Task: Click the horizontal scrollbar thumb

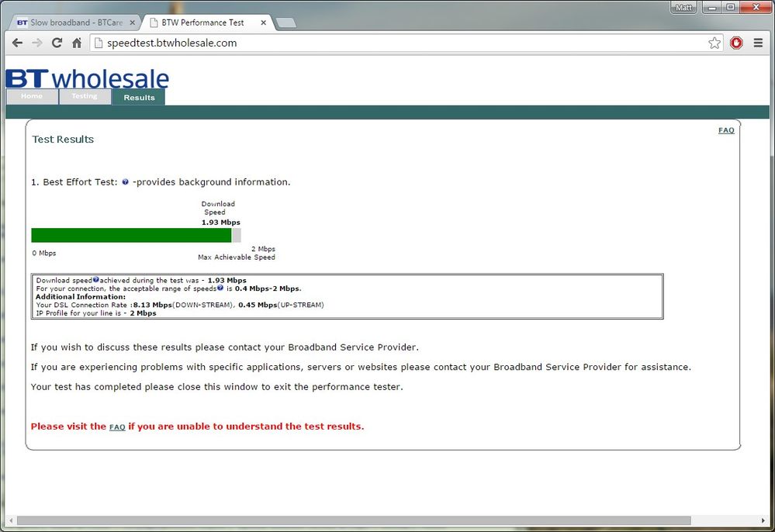Action: coord(354,520)
